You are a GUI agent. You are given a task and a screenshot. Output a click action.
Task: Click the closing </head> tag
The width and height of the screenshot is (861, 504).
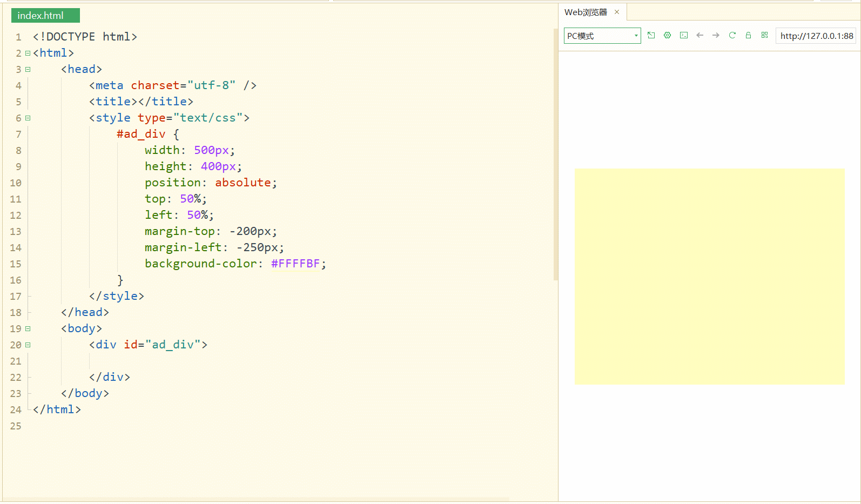click(x=85, y=312)
